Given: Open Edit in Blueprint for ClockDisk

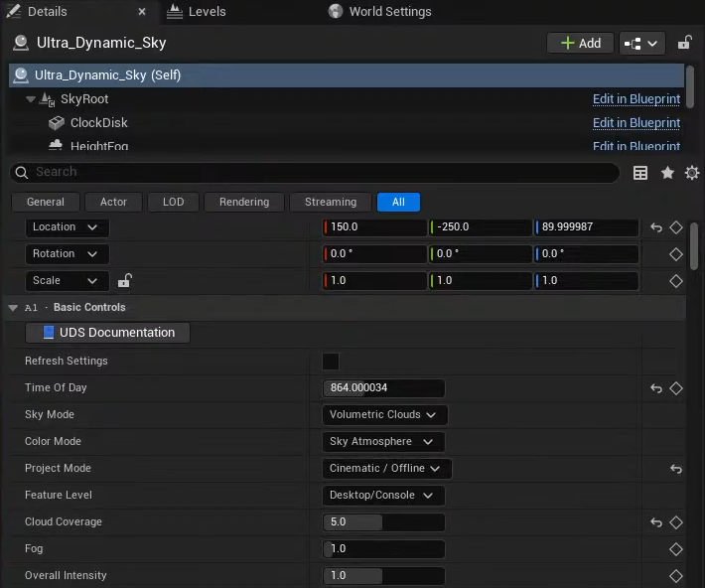Looking at the screenshot, I should point(636,123).
